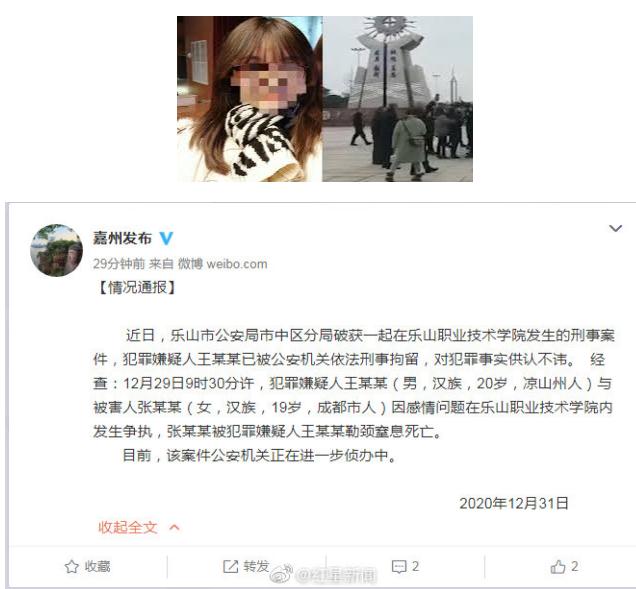Select the 转发 action label
The height and width of the screenshot is (589, 636).
(x=256, y=566)
